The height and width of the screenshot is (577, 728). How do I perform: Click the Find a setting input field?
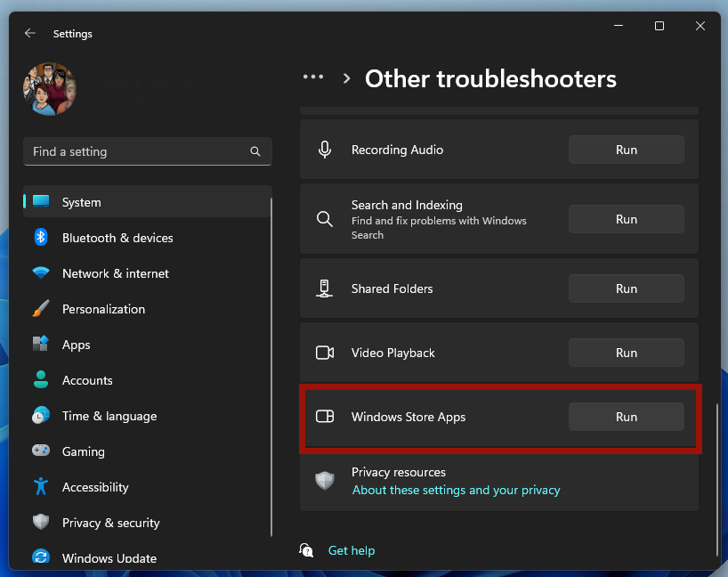pos(133,151)
